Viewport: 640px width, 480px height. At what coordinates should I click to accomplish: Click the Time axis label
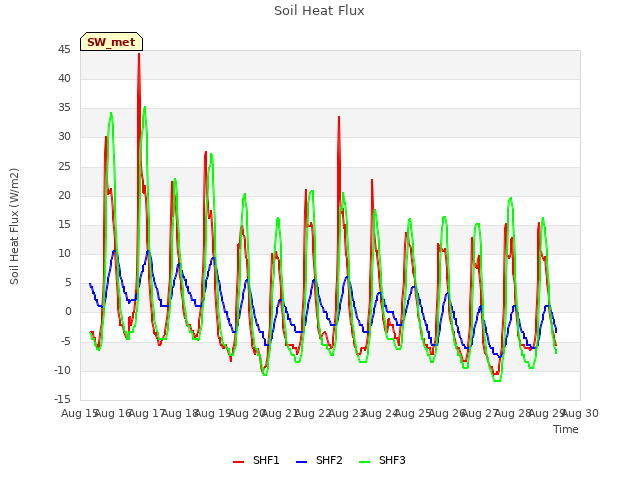pyautogui.click(x=566, y=429)
